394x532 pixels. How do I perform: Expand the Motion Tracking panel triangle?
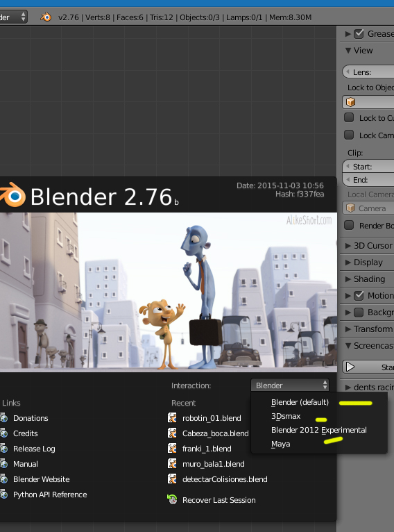[x=348, y=296]
